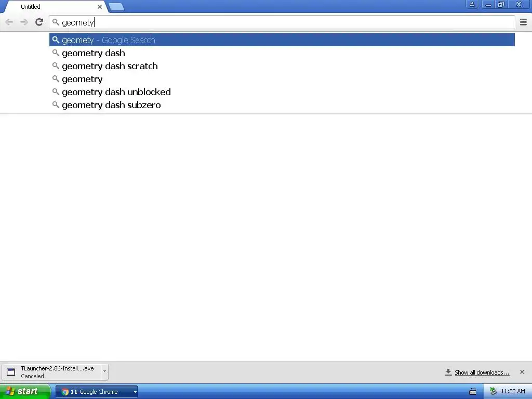
Task: Expand TLauncher download options arrow
Action: click(104, 371)
